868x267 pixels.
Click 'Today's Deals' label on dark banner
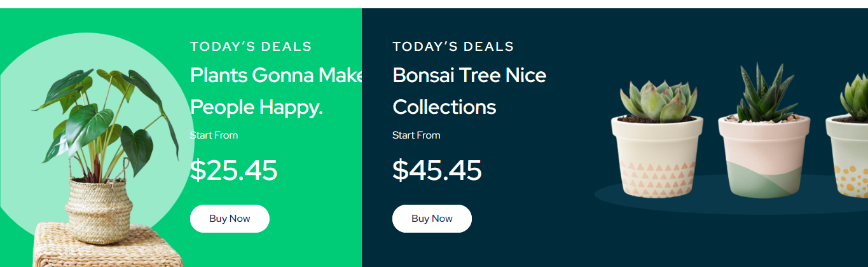point(453,46)
